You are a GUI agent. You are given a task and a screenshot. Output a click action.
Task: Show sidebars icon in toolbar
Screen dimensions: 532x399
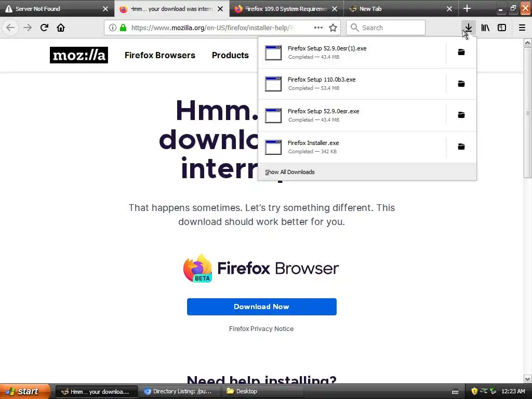pyautogui.click(x=502, y=28)
